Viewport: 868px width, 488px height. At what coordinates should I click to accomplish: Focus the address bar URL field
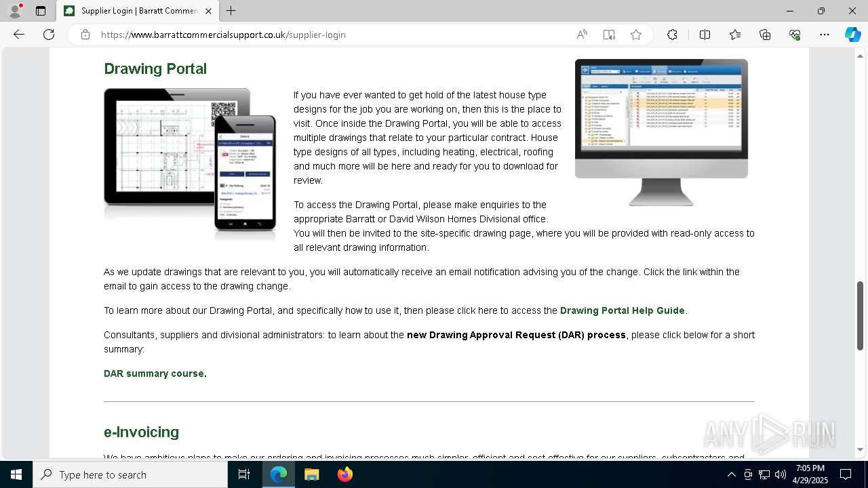pyautogui.click(x=332, y=35)
